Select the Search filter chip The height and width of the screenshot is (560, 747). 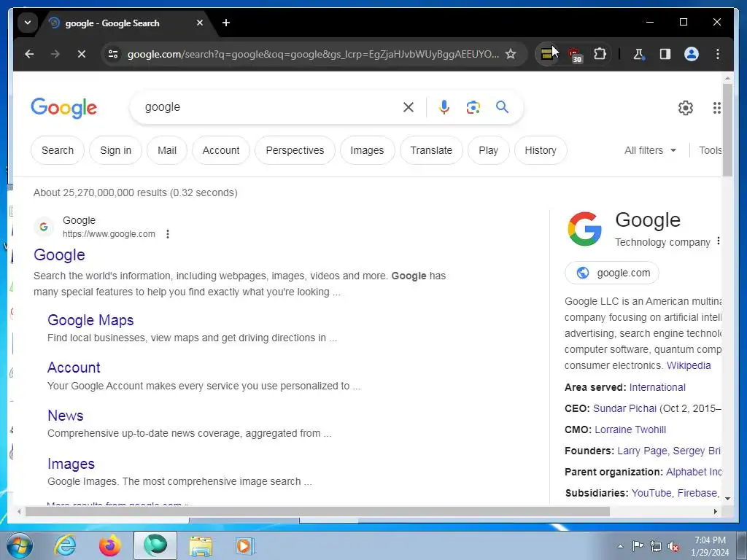coord(58,150)
